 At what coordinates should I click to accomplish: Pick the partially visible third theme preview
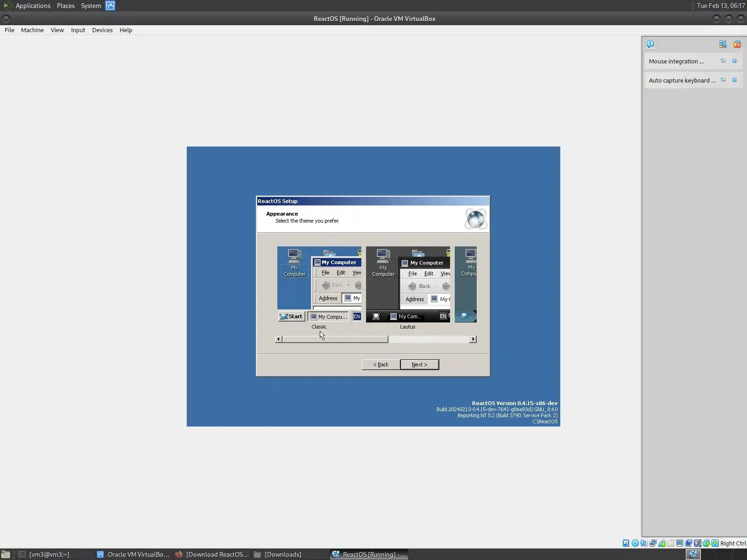(465, 285)
